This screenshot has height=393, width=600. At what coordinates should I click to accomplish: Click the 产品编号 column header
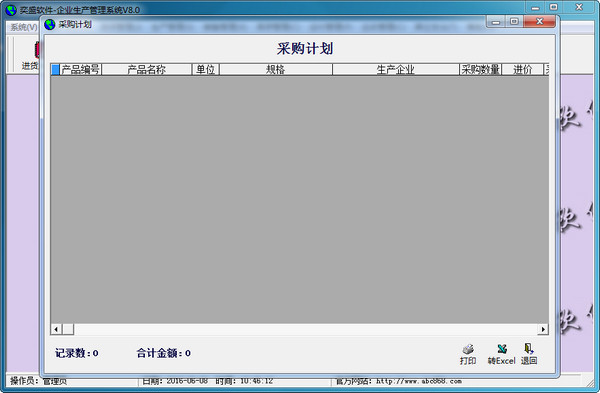click(x=81, y=70)
